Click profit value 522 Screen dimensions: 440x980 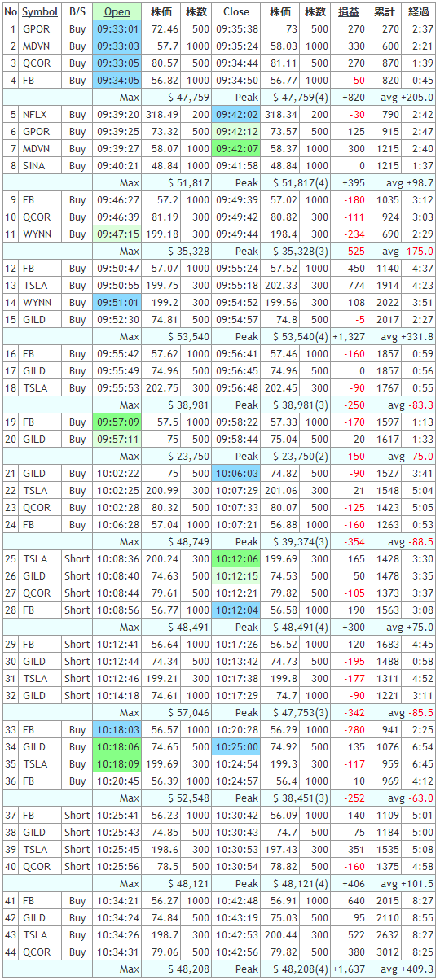pyautogui.click(x=355, y=935)
